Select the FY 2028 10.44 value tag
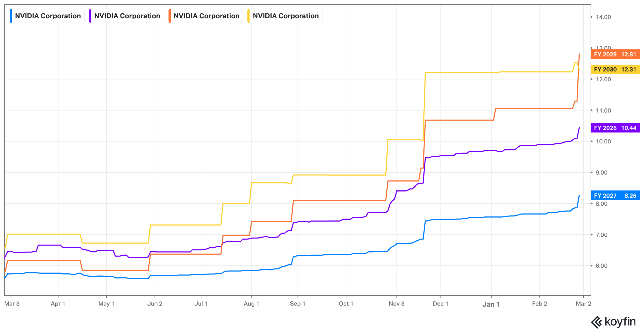Viewport: 644px width, 333px height. tap(615, 128)
